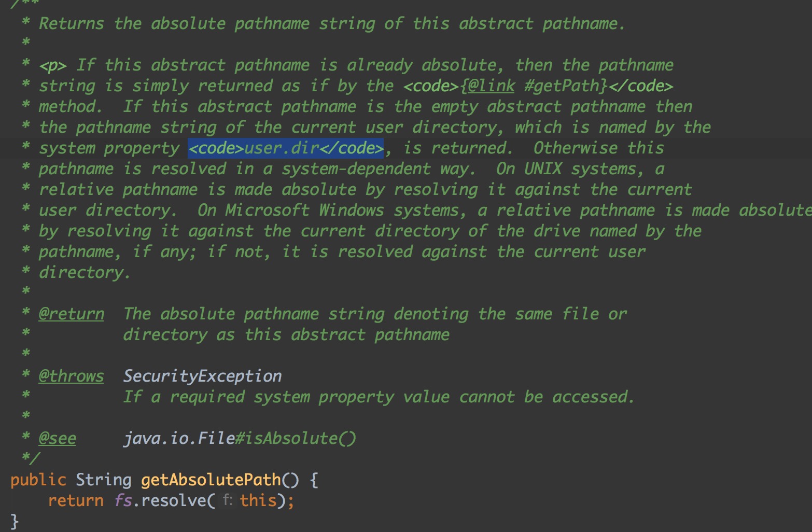The width and height of the screenshot is (812, 532).
Task: Click the String return type
Action: click(x=104, y=480)
